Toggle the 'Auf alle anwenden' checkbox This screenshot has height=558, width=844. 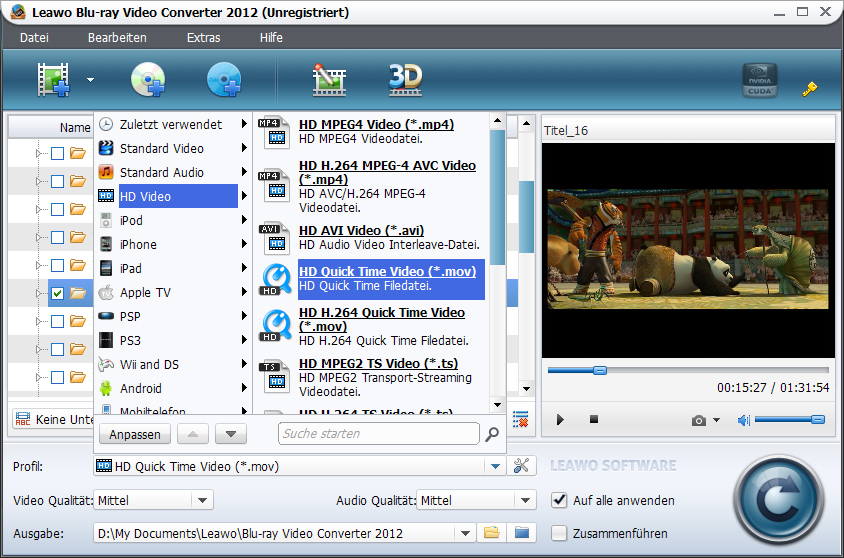[559, 500]
